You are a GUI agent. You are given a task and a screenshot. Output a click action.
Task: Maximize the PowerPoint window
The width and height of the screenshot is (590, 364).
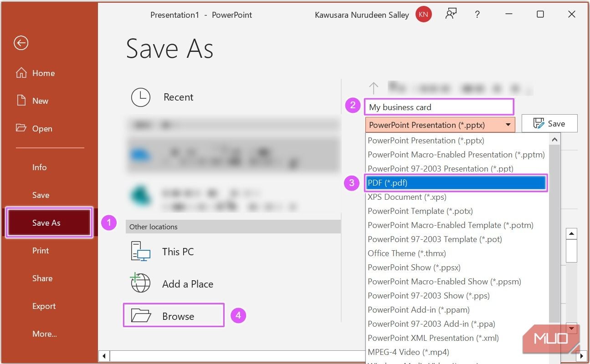(x=540, y=15)
